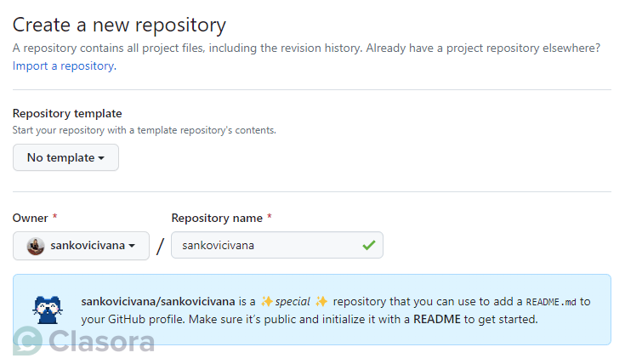Click the 'Repository template' label

coord(67,113)
